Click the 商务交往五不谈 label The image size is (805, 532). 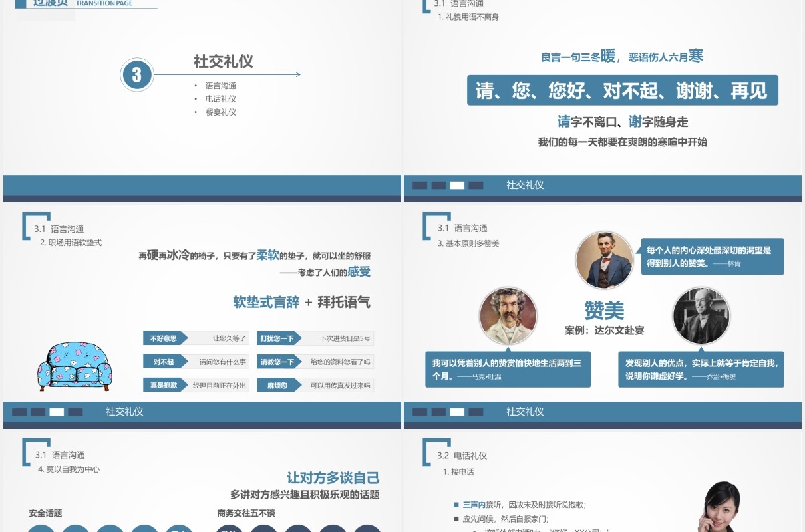click(246, 513)
